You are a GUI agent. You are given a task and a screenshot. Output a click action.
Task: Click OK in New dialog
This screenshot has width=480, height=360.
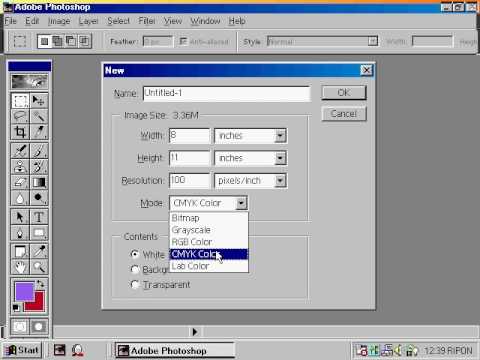point(344,93)
